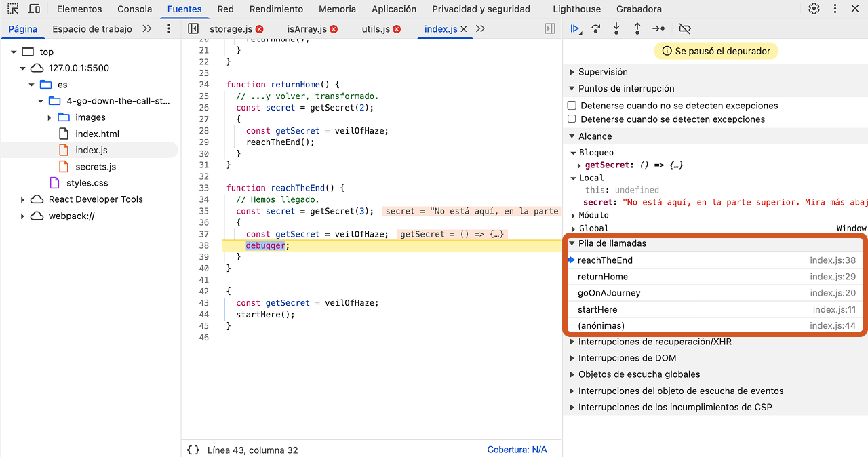Screen dimensions: 868x457
Task: Open the Red panel tab
Action: [x=226, y=9]
